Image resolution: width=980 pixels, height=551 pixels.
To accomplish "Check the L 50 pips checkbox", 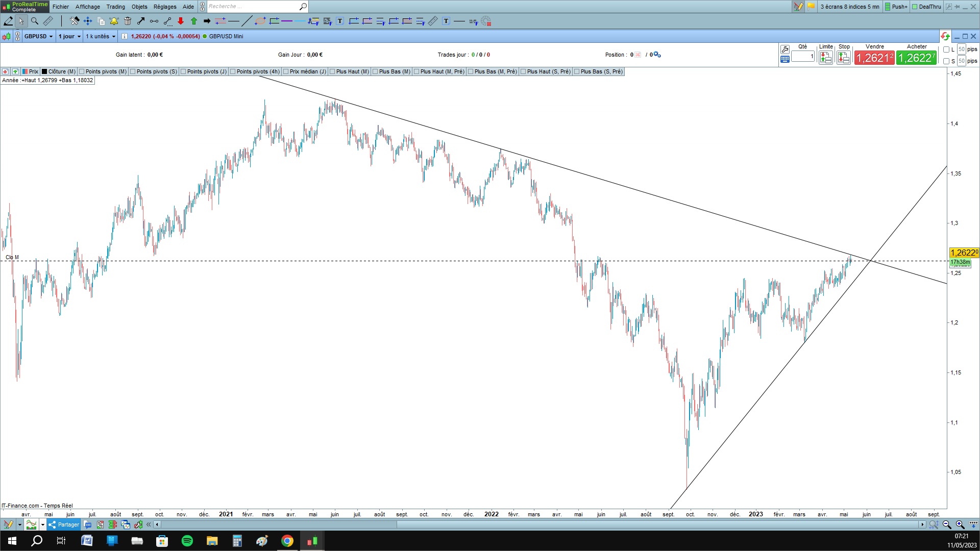I will pyautogui.click(x=946, y=49).
